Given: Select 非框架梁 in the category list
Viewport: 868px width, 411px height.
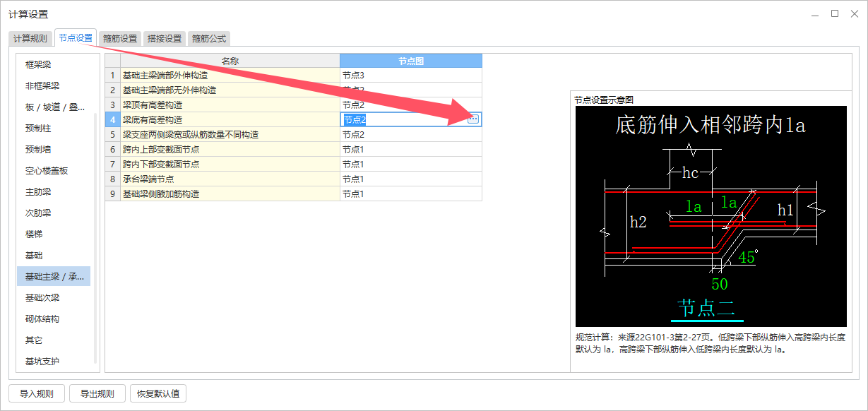Looking at the screenshot, I should [x=54, y=85].
